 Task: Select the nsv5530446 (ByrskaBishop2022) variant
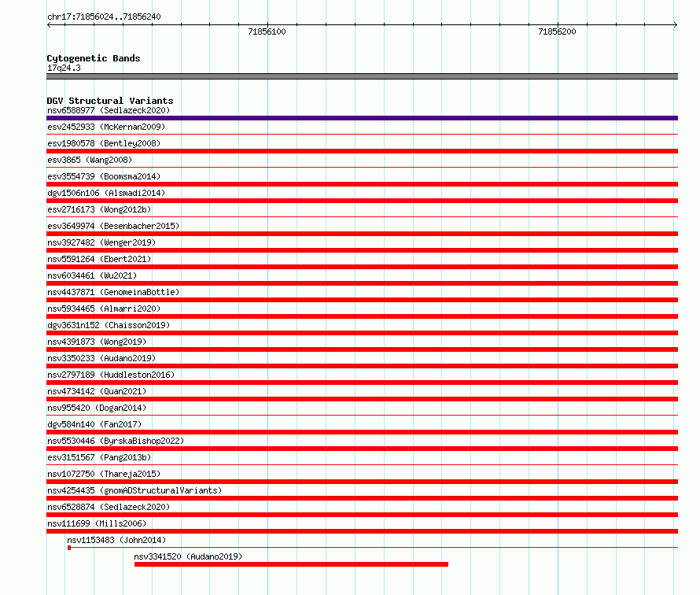116,441
